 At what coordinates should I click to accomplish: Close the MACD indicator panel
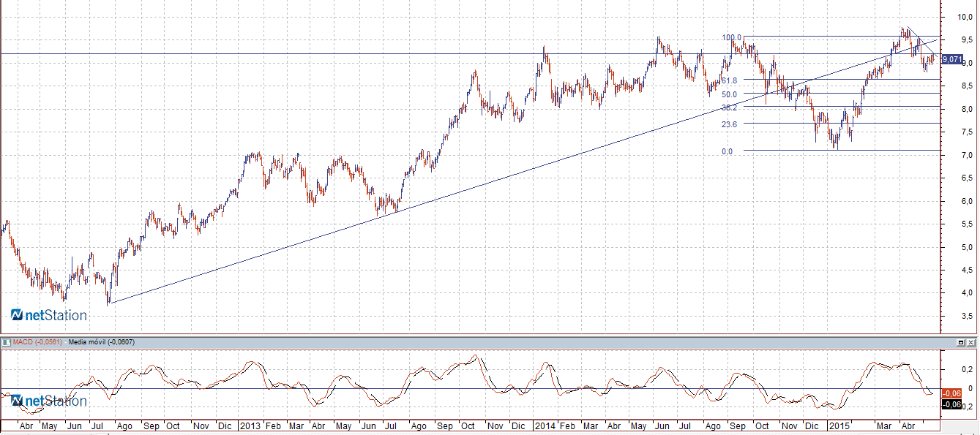click(970, 342)
